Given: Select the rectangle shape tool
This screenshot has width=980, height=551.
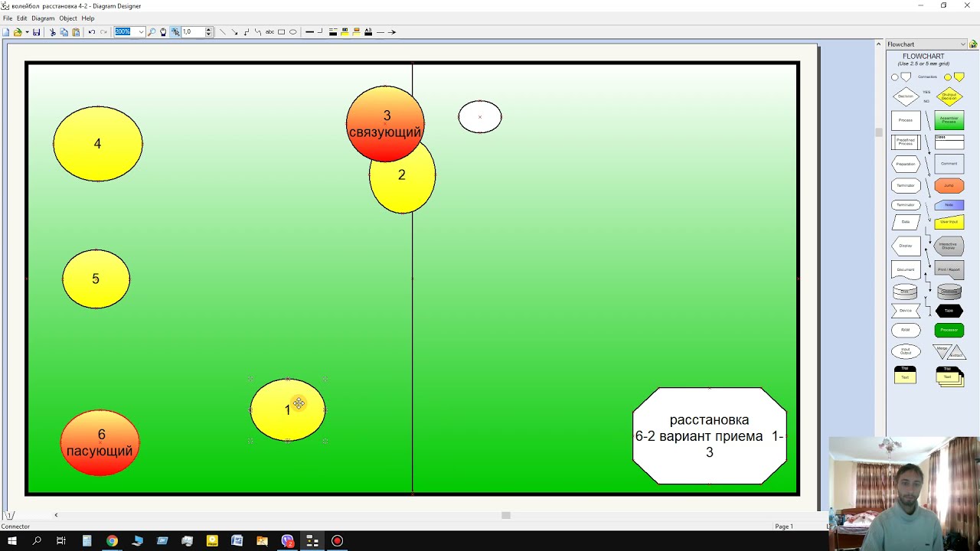Looking at the screenshot, I should (x=281, y=32).
